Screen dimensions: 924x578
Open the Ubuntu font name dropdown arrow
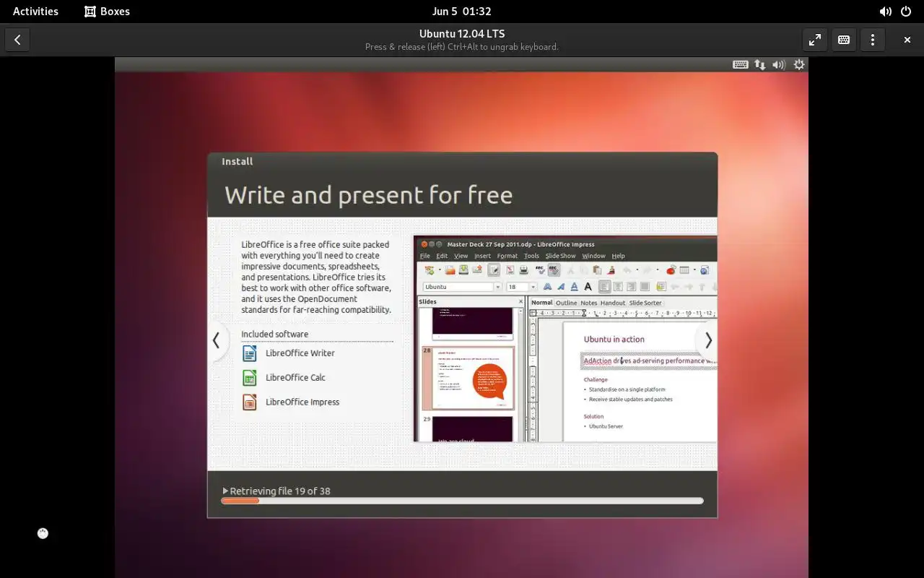(498, 287)
